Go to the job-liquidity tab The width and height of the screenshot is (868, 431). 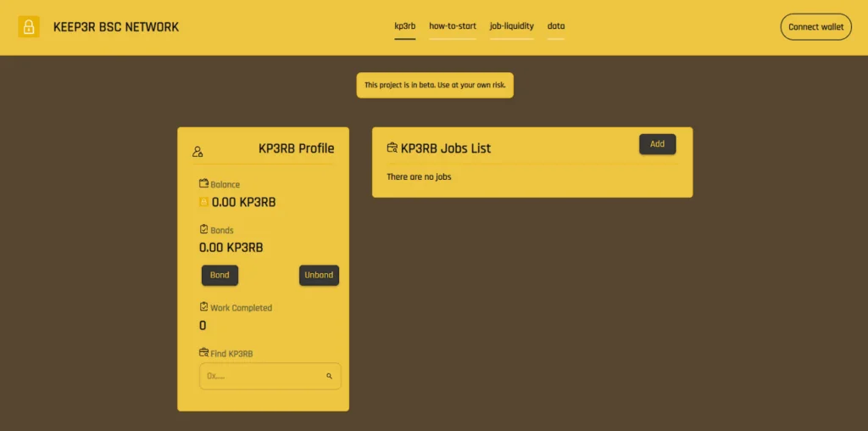512,26
